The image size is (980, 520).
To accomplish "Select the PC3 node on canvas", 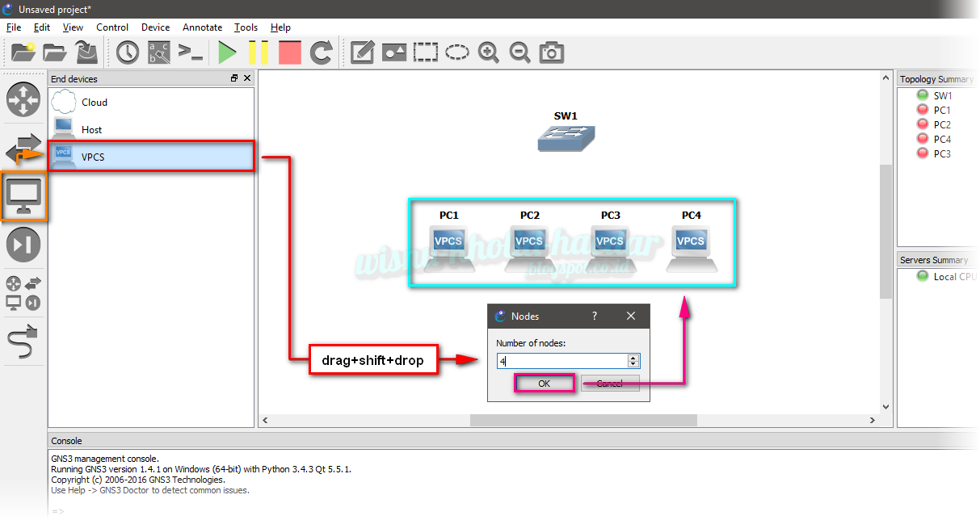I will 610,248.
